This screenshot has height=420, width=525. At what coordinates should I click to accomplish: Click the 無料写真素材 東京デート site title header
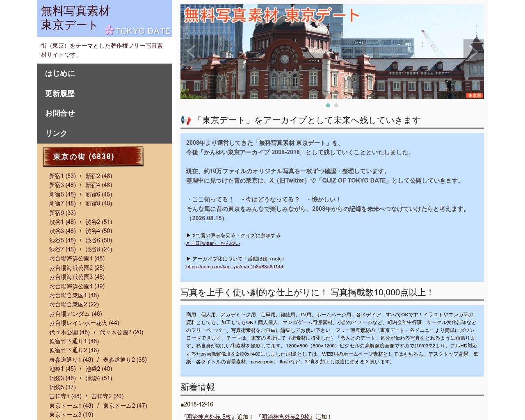click(75, 18)
